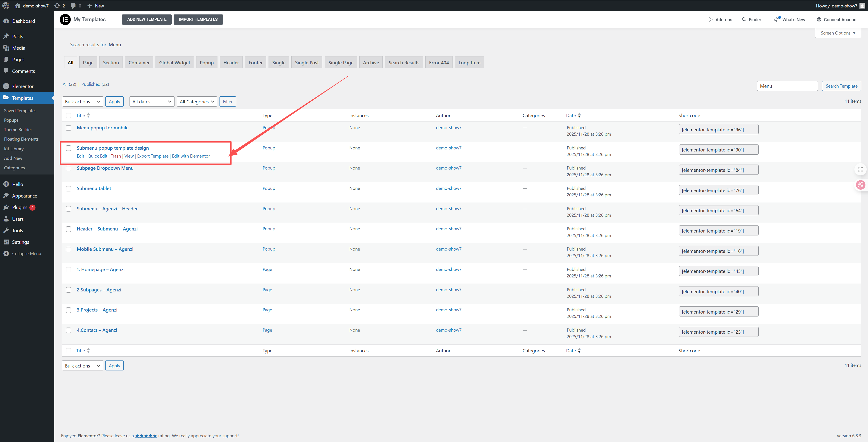Screen dimensions: 868x442
Task: Click the WordPress logo icon
Action: click(6, 6)
